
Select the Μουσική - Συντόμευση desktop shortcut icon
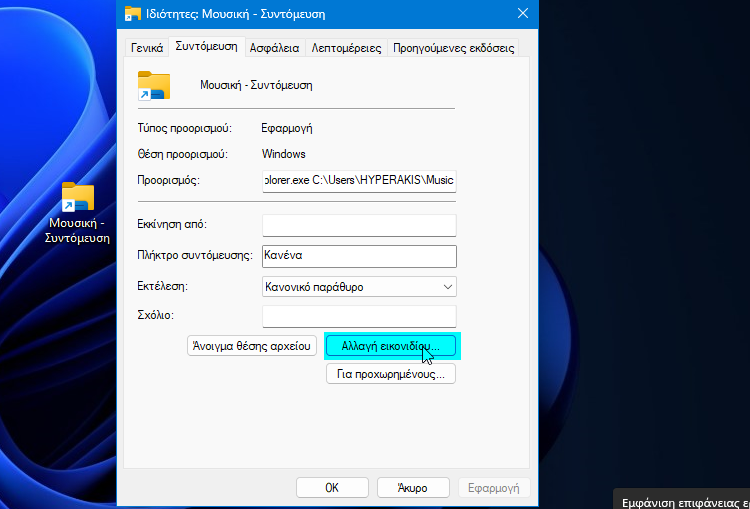(x=77, y=213)
